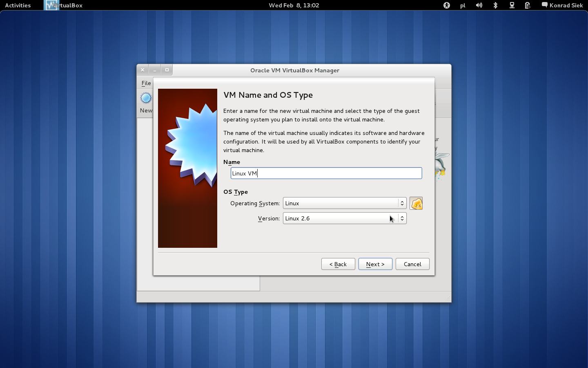The height and width of the screenshot is (368, 588).
Task: Click the VirtualBox starburst wizard image
Action: coord(187,168)
